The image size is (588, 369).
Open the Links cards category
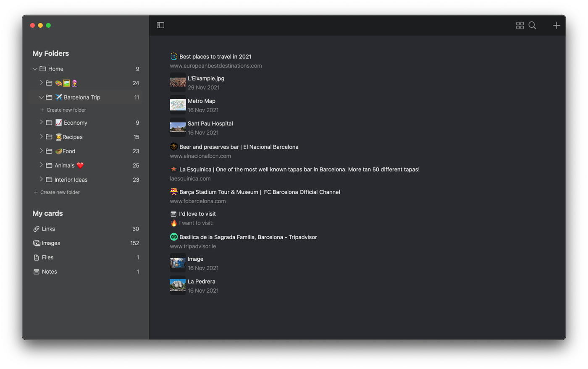[x=48, y=229]
